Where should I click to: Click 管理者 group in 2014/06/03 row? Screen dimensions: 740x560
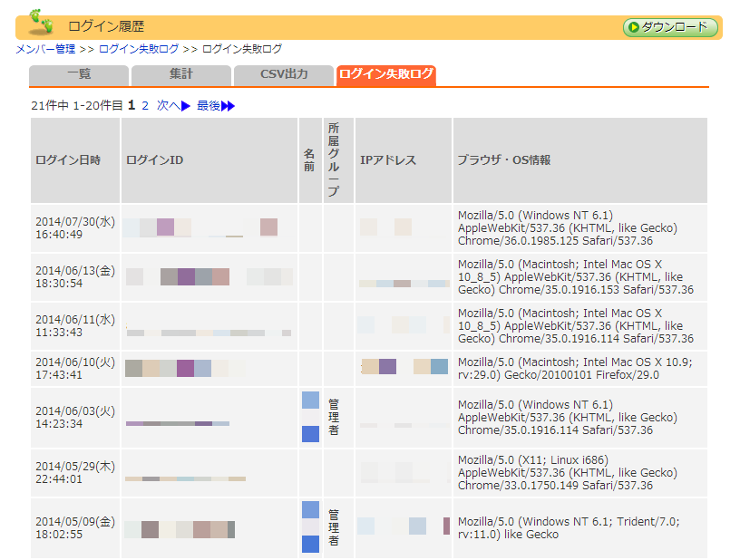[x=334, y=417]
